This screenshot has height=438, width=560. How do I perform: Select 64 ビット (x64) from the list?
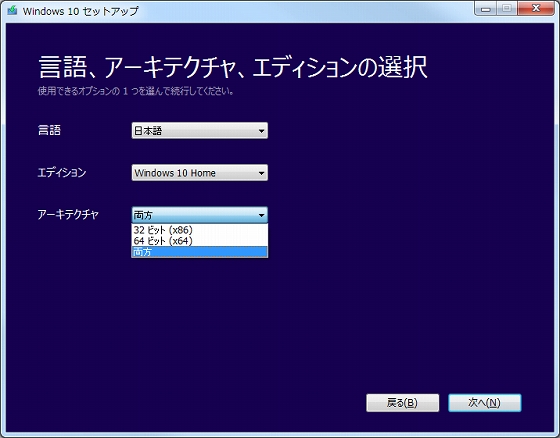click(200, 241)
